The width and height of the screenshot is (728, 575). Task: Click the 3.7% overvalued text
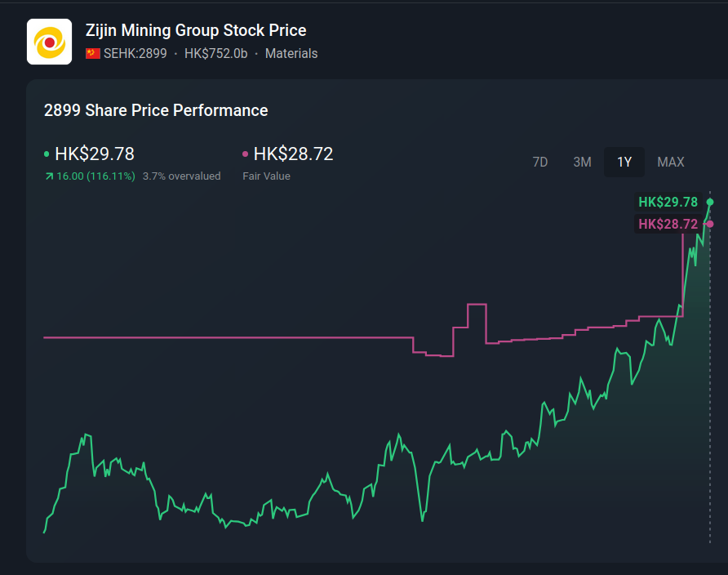[x=181, y=176]
